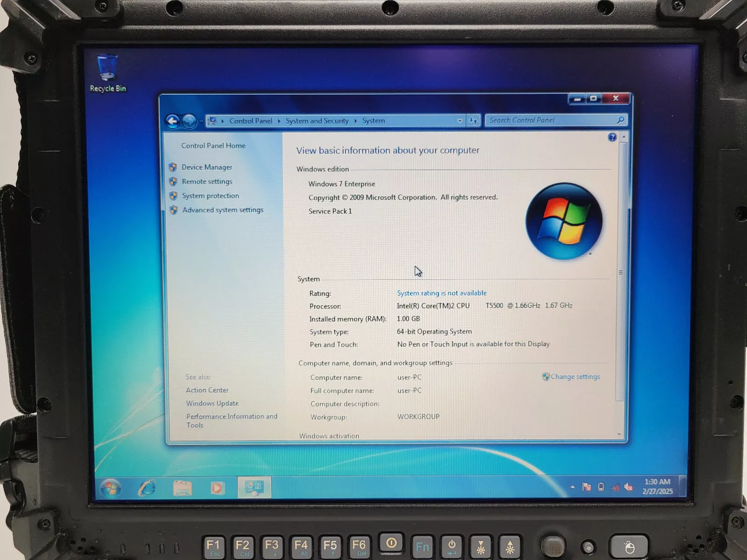The image size is (747, 560).
Task: Open Action Center link under See also
Action: pos(207,390)
